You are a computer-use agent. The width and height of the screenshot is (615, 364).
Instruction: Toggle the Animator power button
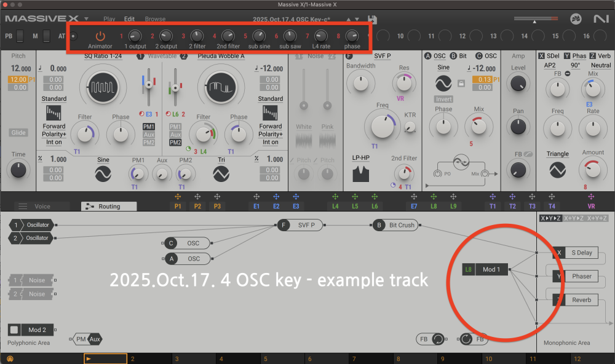[x=100, y=36]
